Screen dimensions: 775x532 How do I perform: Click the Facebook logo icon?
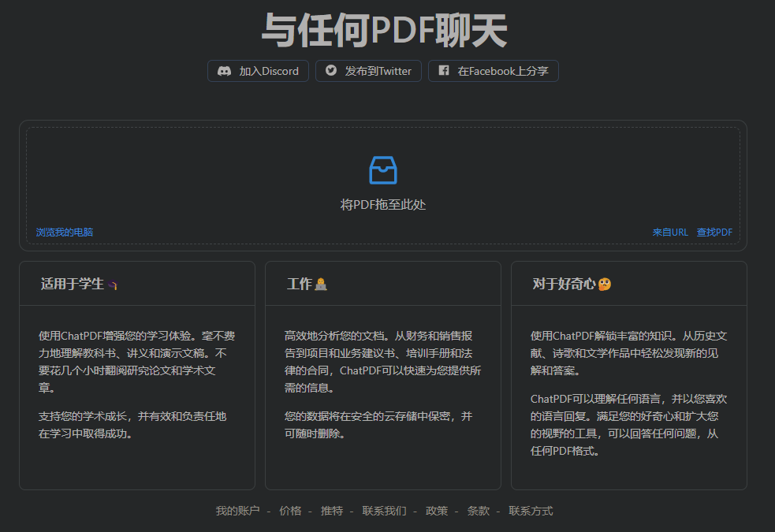pyautogui.click(x=444, y=71)
